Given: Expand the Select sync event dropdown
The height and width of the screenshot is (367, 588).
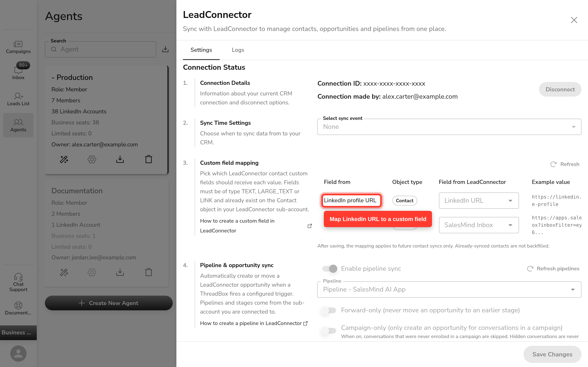Looking at the screenshot, I should click(449, 127).
